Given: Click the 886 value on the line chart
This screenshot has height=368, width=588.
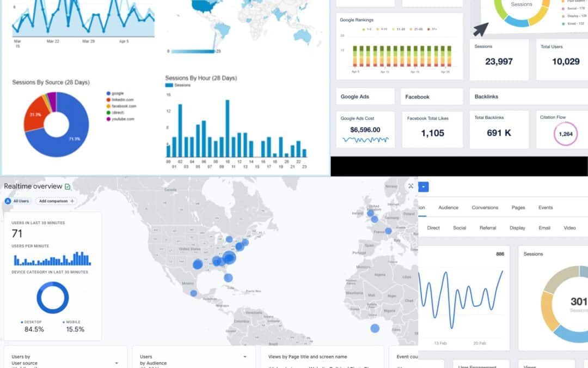Looking at the screenshot, I should click(500, 254).
